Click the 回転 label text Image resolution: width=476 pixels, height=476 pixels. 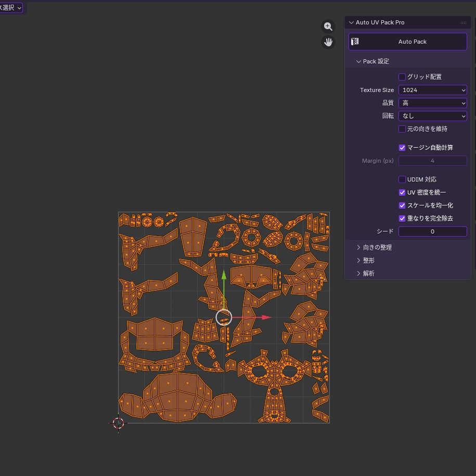pyautogui.click(x=388, y=116)
